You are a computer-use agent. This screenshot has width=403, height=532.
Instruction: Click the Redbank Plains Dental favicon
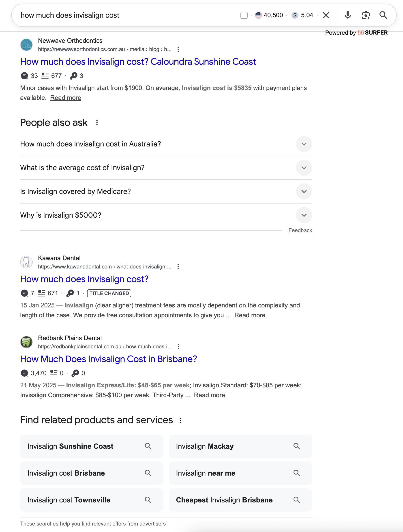pyautogui.click(x=26, y=342)
